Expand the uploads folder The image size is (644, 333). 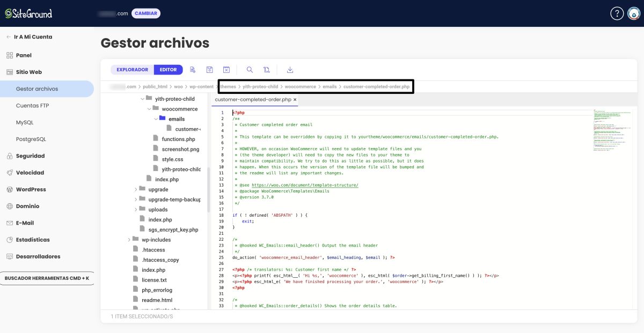pos(136,210)
